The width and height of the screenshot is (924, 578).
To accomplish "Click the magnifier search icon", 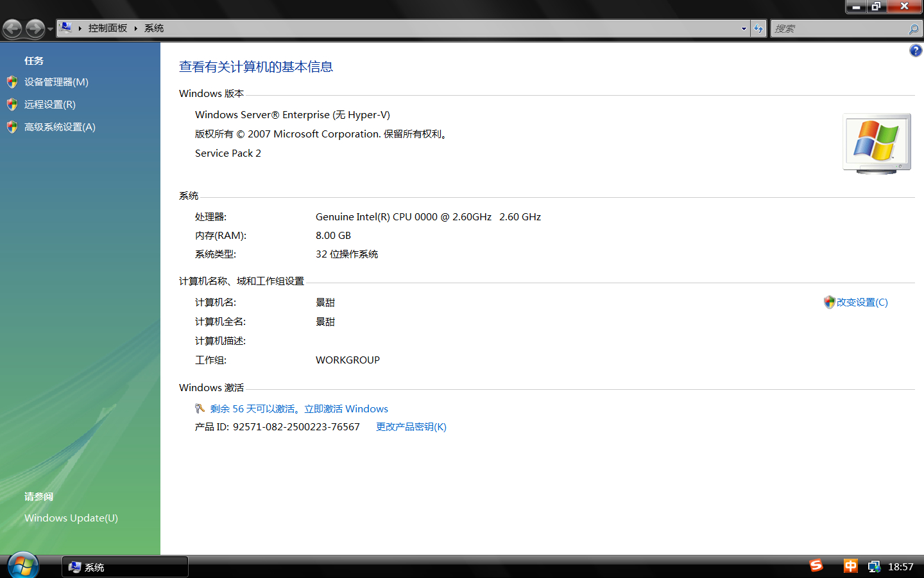I will click(914, 29).
